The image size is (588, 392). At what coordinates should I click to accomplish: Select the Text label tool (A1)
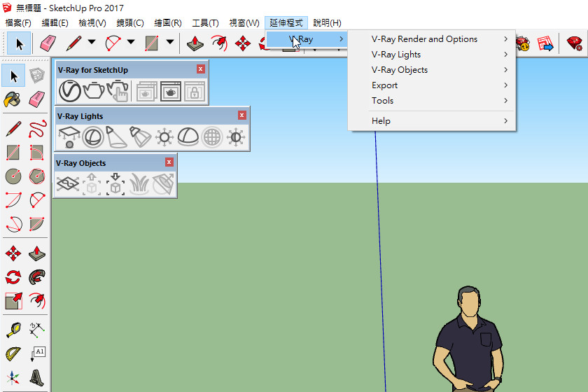(38, 353)
